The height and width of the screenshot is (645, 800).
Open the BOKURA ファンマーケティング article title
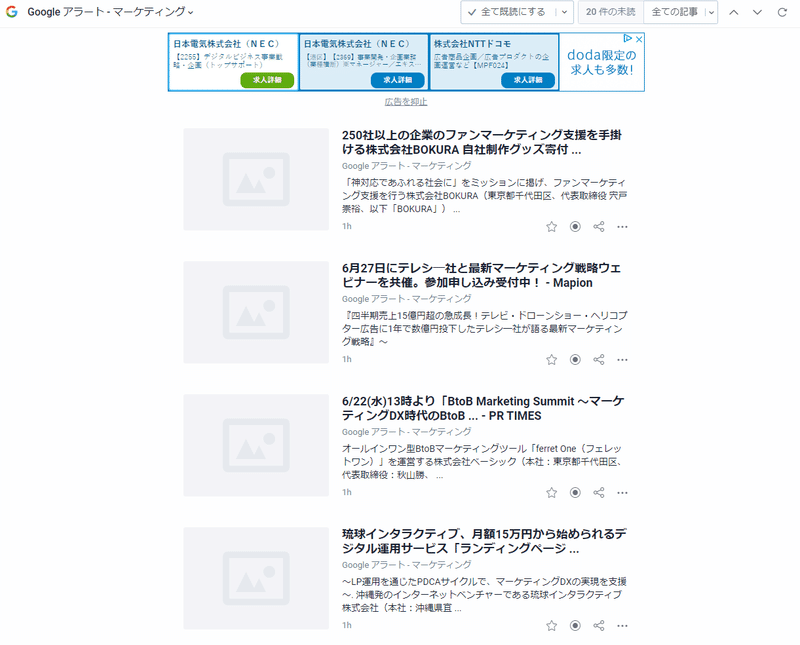pyautogui.click(x=482, y=142)
